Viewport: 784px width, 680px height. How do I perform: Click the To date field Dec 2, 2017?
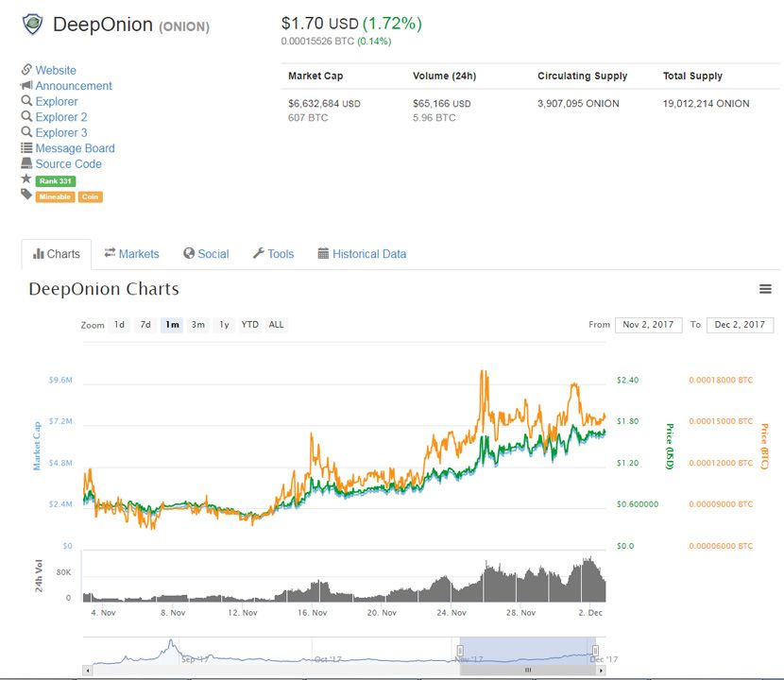(740, 325)
